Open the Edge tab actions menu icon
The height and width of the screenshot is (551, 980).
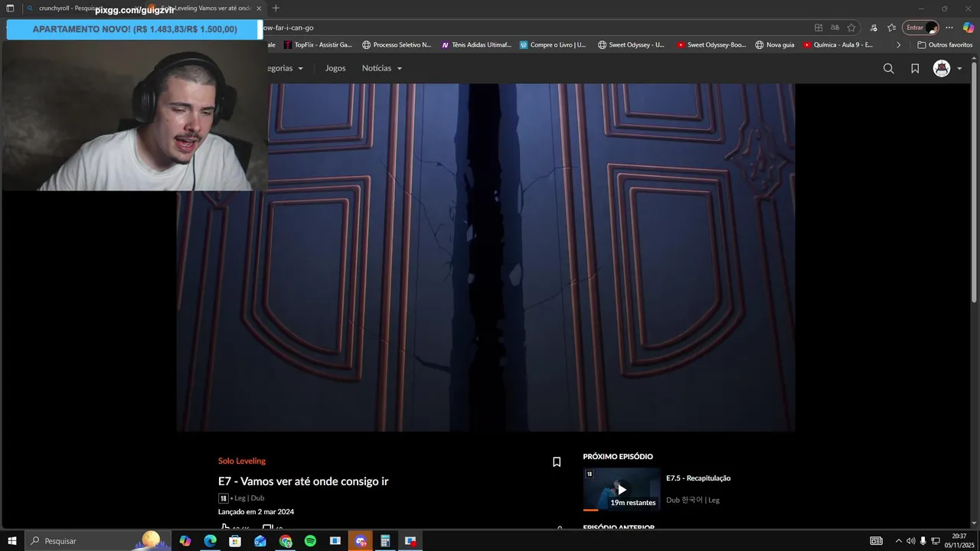tap(11, 8)
